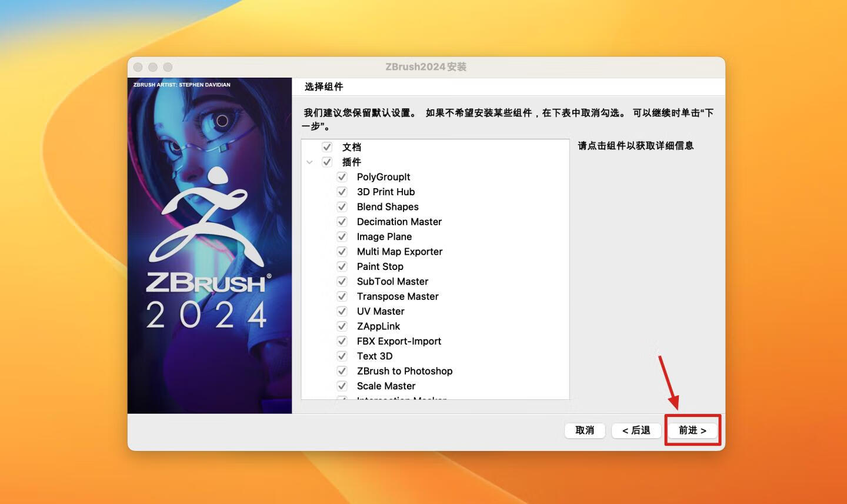The height and width of the screenshot is (504, 847).
Task: Select the 3D Print Hub label
Action: tap(386, 192)
